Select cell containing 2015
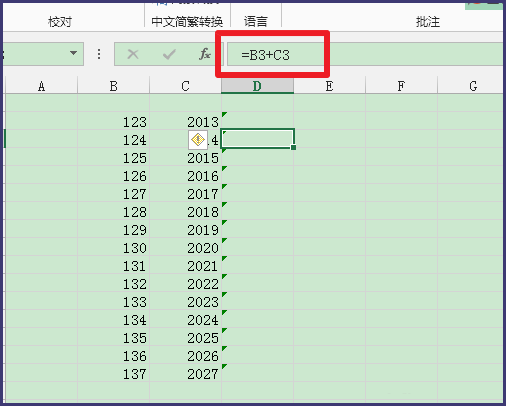506x406 pixels. click(185, 157)
